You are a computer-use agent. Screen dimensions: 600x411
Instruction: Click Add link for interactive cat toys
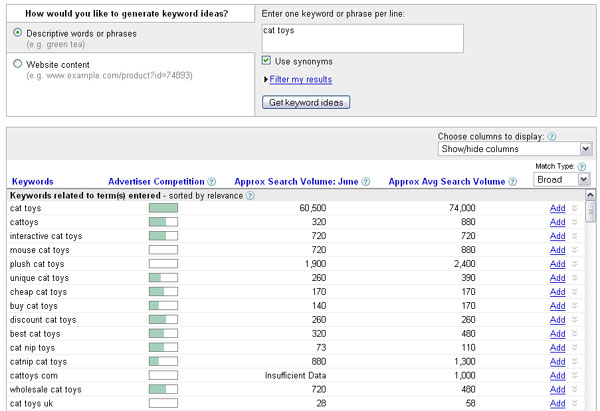tap(557, 236)
